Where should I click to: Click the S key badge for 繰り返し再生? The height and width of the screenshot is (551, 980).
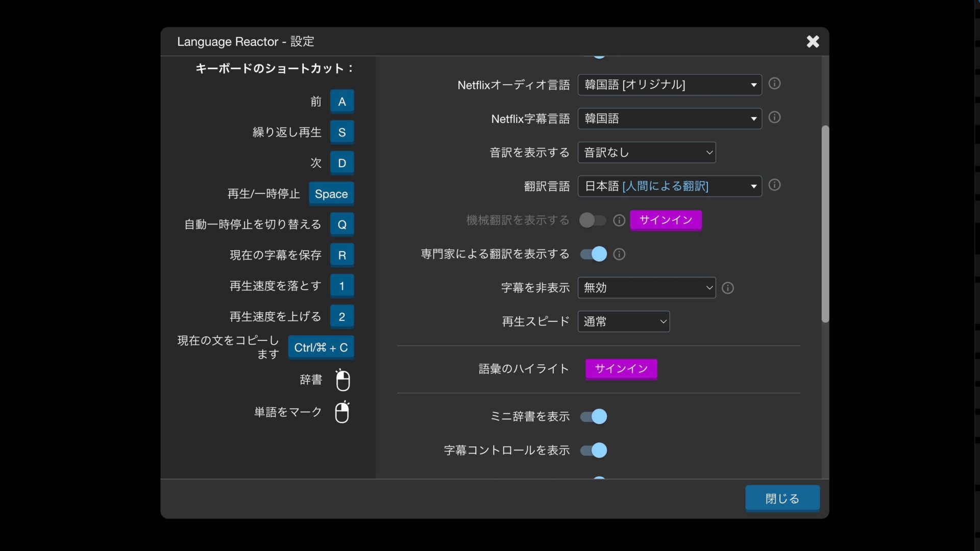click(x=341, y=132)
